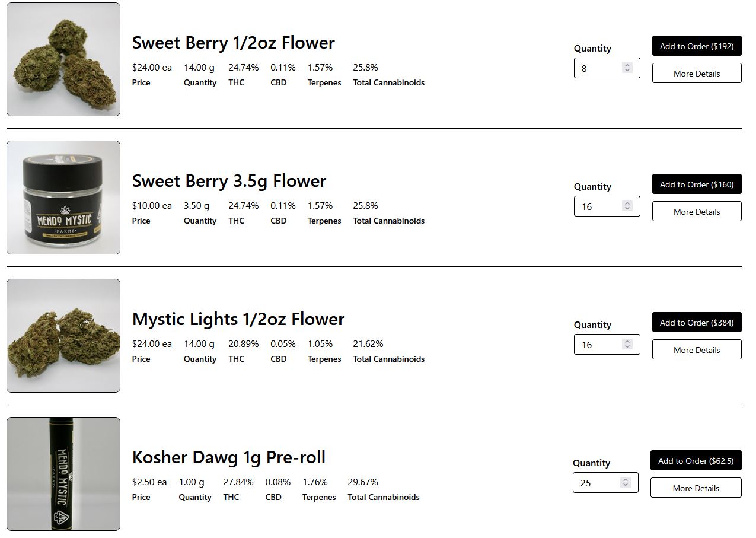Image resolution: width=756 pixels, height=538 pixels.
Task: Open the Mystic Lights 1/2oz Flower title
Action: pyautogui.click(x=238, y=319)
